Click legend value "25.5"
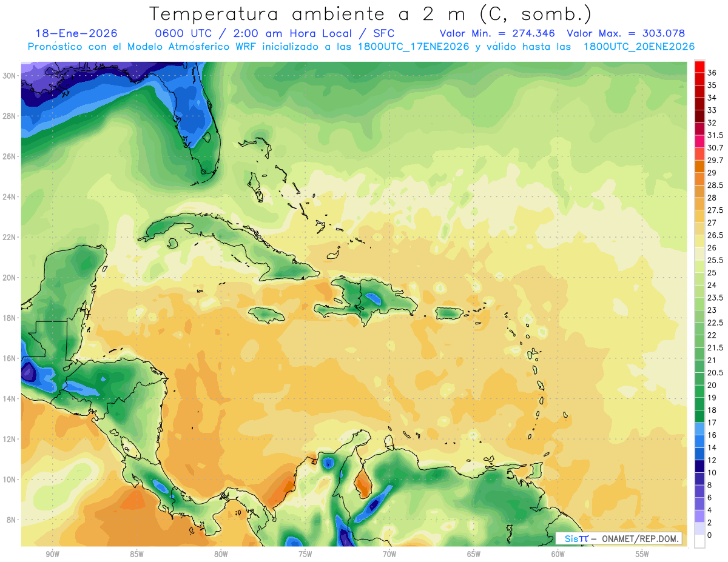 (x=715, y=260)
